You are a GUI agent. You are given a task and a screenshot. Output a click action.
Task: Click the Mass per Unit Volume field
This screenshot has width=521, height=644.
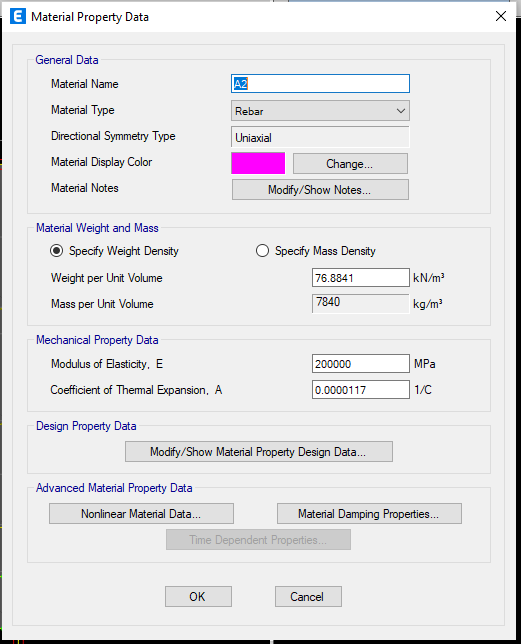point(360,303)
